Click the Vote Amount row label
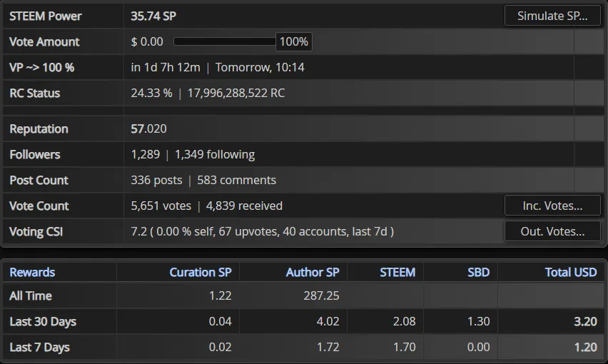608x364 pixels. pos(44,41)
